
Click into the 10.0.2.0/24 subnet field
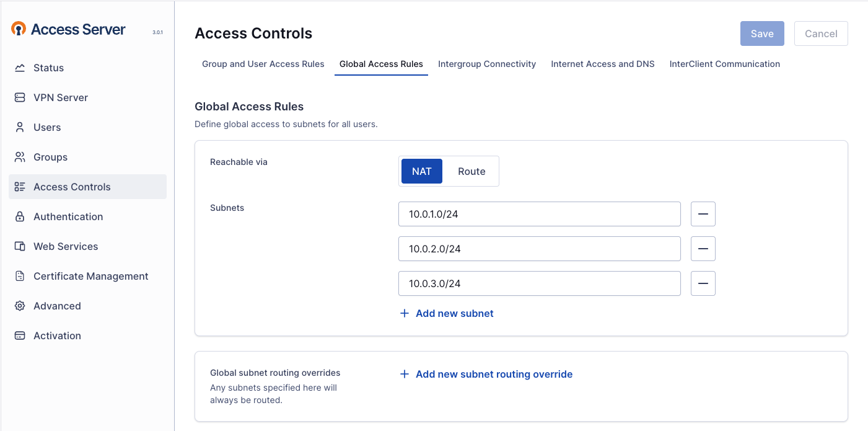539,249
